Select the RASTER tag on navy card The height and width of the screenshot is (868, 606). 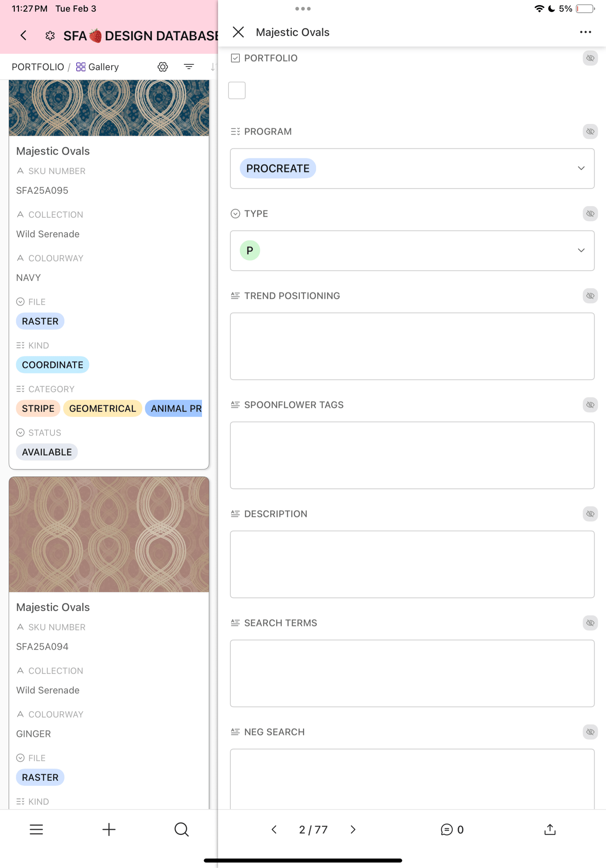(40, 321)
